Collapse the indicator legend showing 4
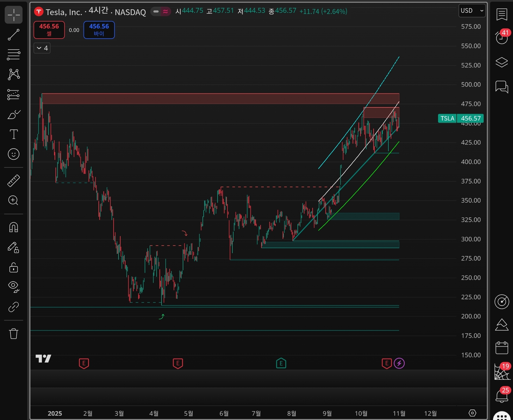The height and width of the screenshot is (420, 513). click(42, 48)
